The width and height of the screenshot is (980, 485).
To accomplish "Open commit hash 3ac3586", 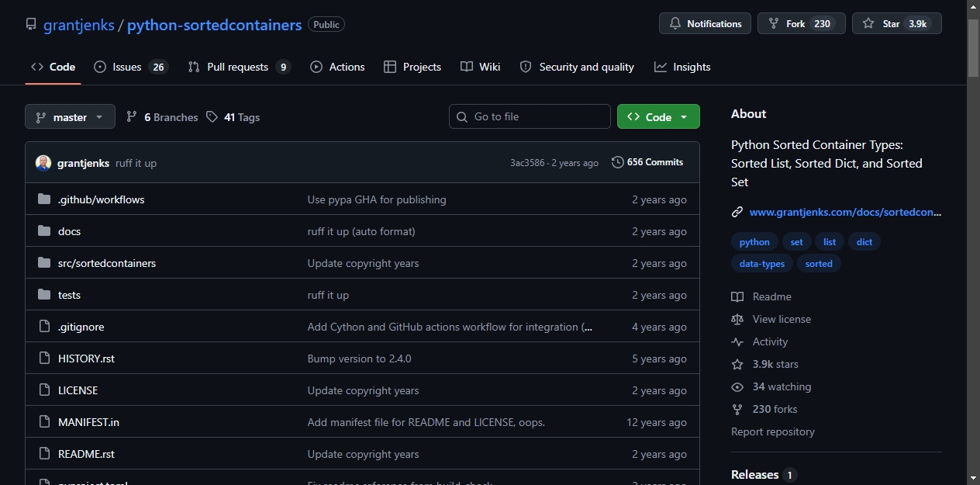I will [x=527, y=163].
